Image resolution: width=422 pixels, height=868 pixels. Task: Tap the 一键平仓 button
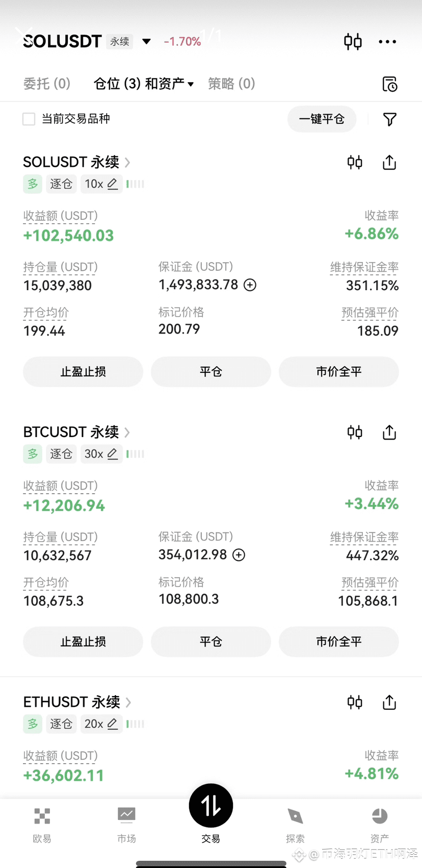(322, 119)
